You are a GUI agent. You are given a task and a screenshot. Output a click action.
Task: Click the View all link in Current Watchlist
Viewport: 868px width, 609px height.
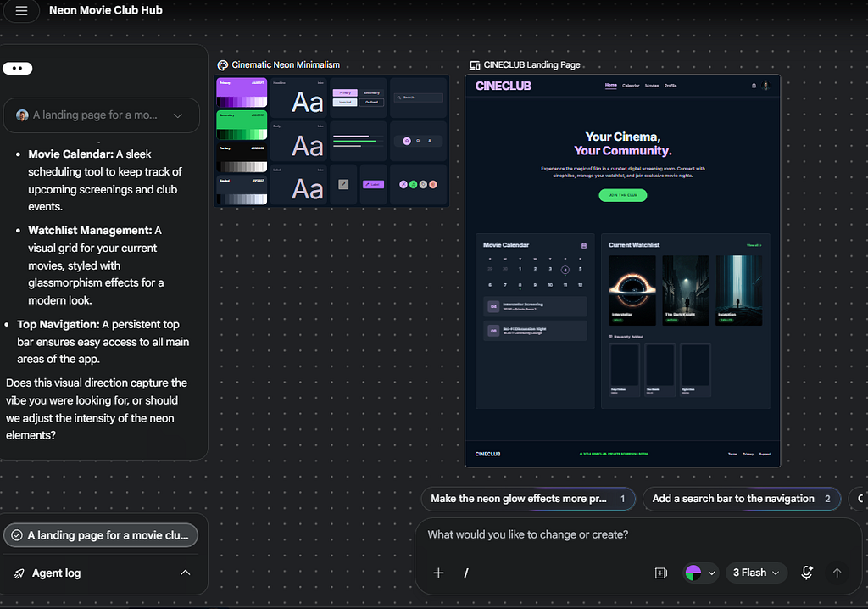[x=754, y=245]
